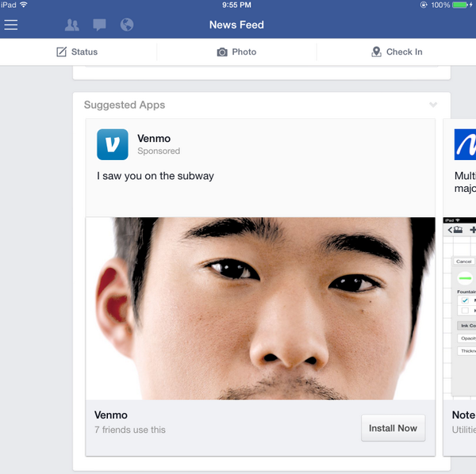
Task: Open Venmo title below the ad image
Action: pos(111,415)
